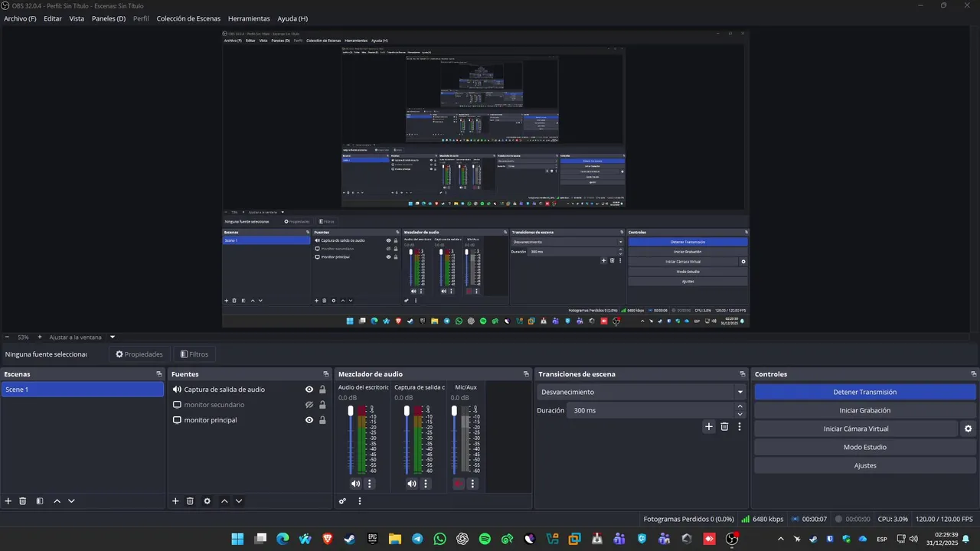Hide the Captura de salida de audio source

point(309,390)
